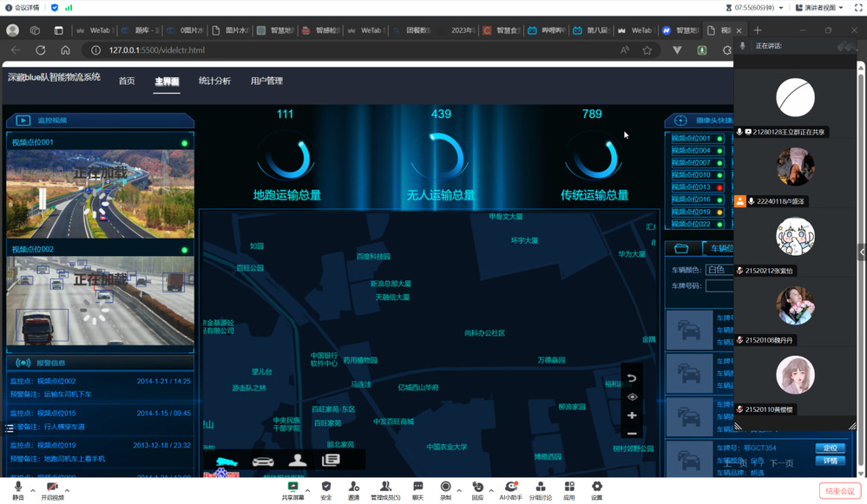Screen dimensions: 867x504
Task: Switch to the 统计分析 tab
Action: click(x=214, y=82)
